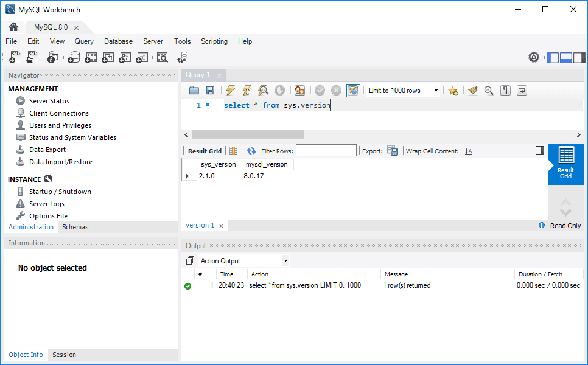The image size is (588, 365).
Task: Open the Workbench preferences gear icon
Action: tap(534, 57)
